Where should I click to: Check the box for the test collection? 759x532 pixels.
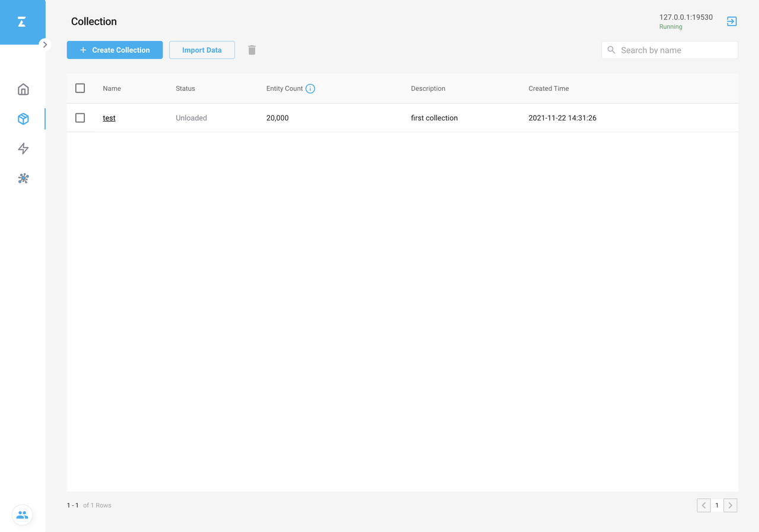pyautogui.click(x=80, y=118)
